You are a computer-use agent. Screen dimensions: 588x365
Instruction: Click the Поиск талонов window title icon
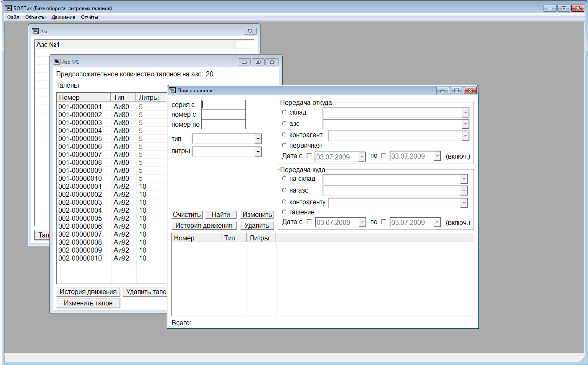(x=172, y=90)
